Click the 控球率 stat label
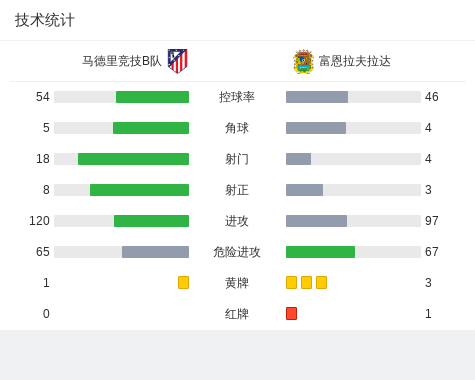Screen dimensions: 475x380 tap(237, 97)
